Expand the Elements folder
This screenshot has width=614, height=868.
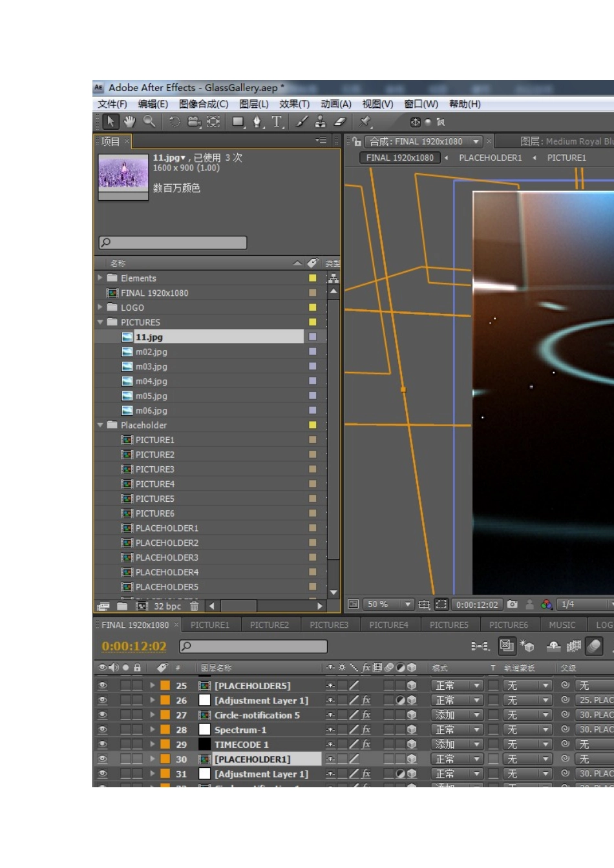[x=100, y=278]
